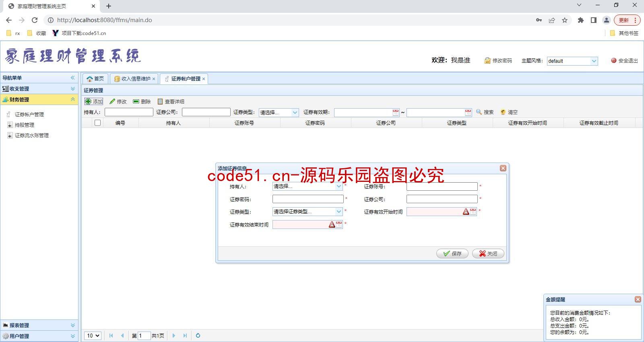Collapse the 财务管理 accordion panel
Viewport: 644px width, 342px height.
(x=39, y=99)
